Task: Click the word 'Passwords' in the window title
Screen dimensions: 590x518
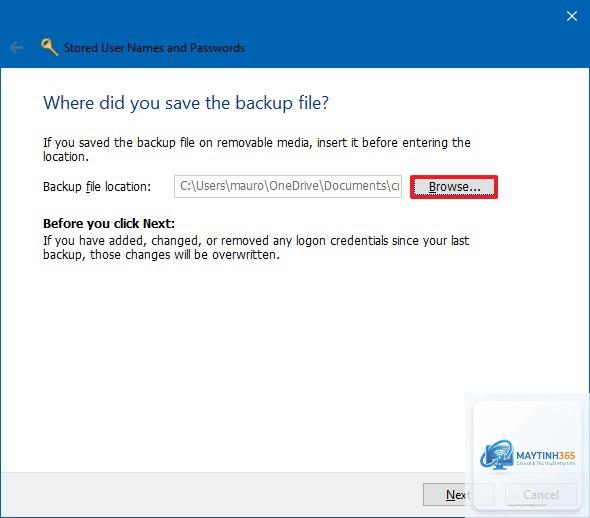Action: (217, 48)
